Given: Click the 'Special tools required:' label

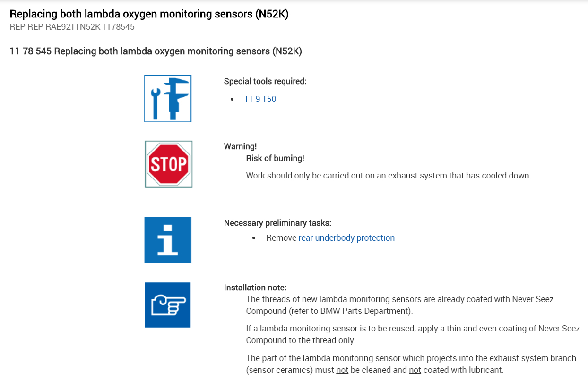Looking at the screenshot, I should pos(265,81).
